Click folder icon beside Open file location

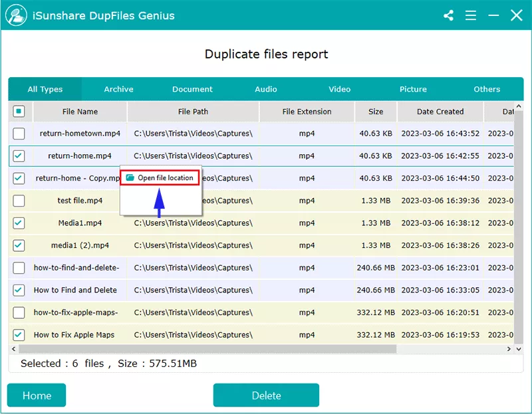pos(130,178)
